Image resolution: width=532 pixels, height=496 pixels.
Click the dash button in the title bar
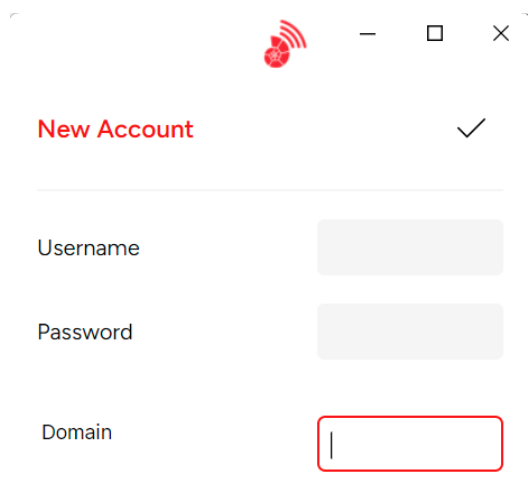[367, 34]
